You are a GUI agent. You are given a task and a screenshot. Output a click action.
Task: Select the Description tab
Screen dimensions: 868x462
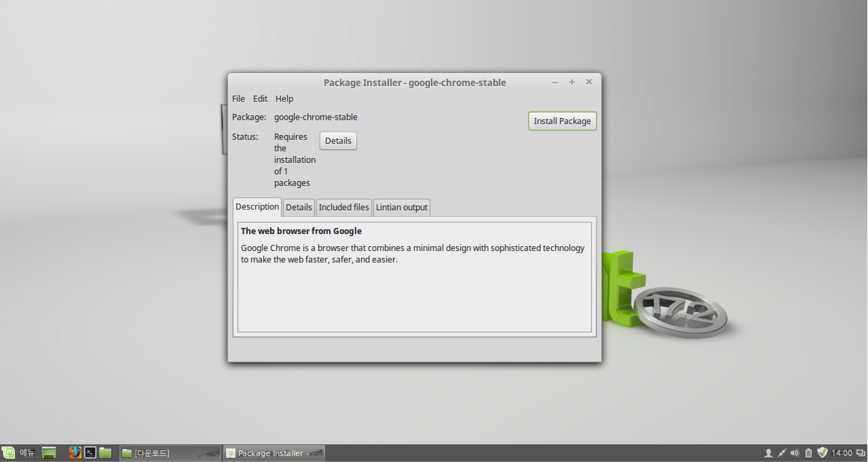click(x=257, y=207)
